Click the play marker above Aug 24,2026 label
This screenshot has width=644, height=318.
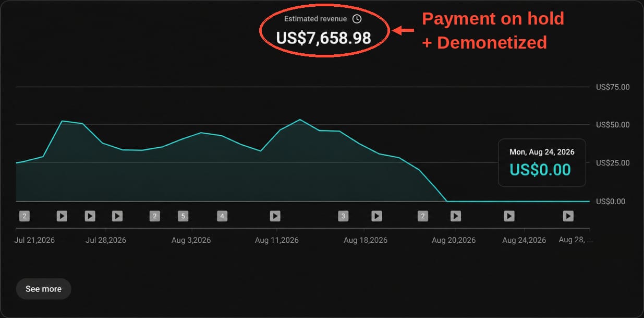(x=509, y=216)
